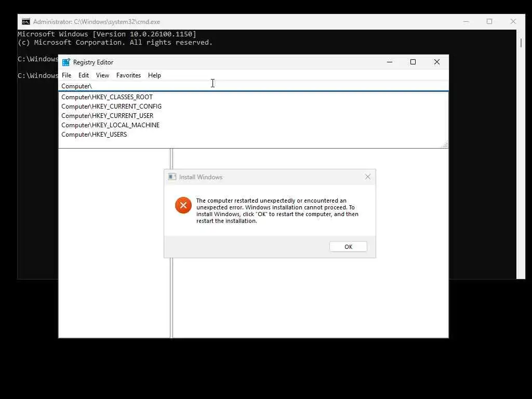Click the suggestion list resize grip
This screenshot has width=532, height=399.
[445, 145]
